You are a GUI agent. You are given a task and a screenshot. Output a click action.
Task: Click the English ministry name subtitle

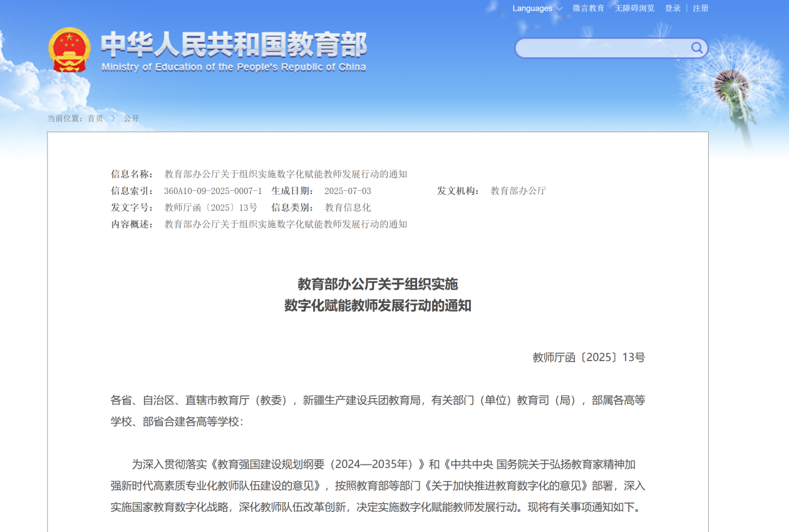pos(234,67)
